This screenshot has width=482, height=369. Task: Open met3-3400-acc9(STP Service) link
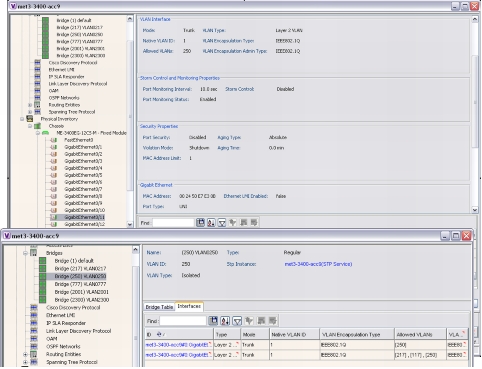[x=318, y=264]
